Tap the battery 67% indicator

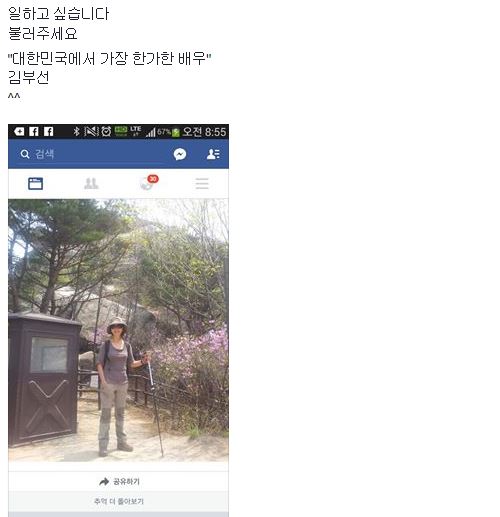[x=169, y=132]
